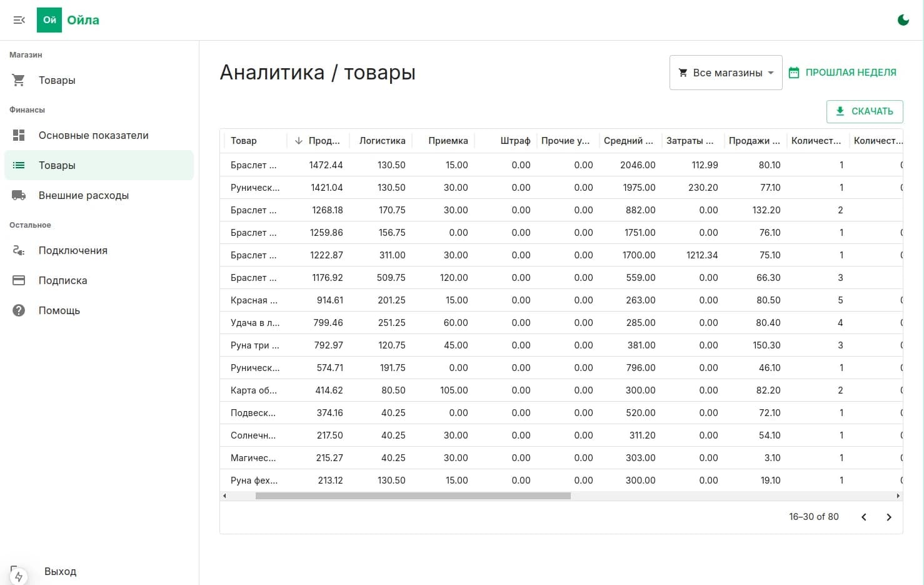Viewport: 924px width, 585px height.
Task: Toggle dark theme with the moon icon
Action: pyautogui.click(x=903, y=19)
